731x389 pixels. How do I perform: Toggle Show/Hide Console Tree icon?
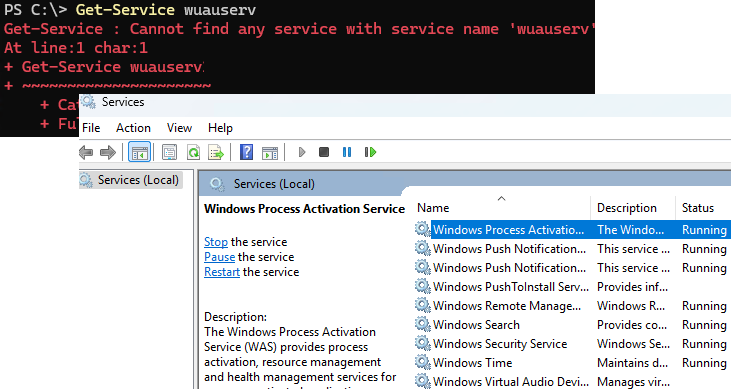[139, 152]
